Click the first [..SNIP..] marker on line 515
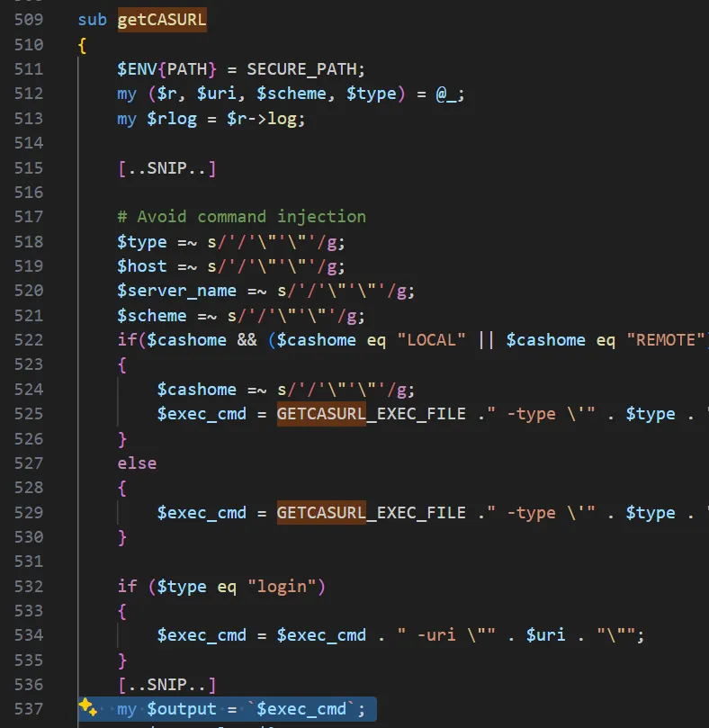709x728 pixels. (166, 167)
